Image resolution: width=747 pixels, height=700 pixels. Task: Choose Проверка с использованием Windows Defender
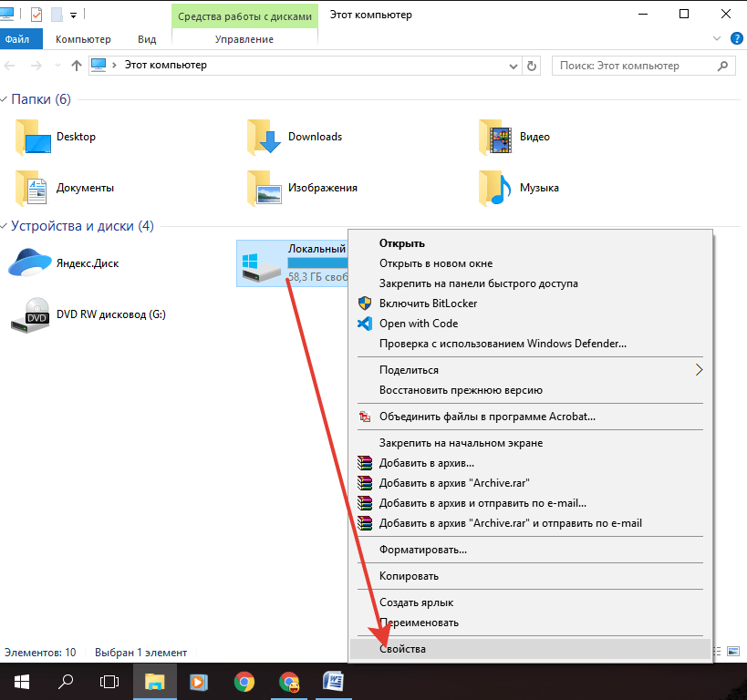point(531,344)
